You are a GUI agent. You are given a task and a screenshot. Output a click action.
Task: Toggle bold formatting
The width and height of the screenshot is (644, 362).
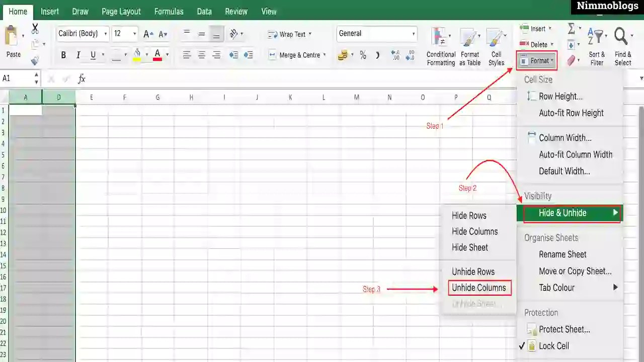[x=63, y=55]
